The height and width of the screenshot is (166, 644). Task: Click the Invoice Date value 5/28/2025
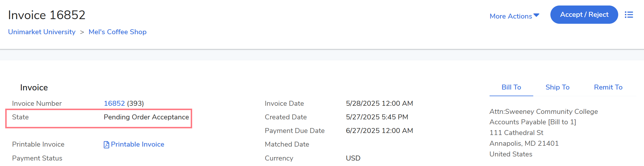click(379, 103)
